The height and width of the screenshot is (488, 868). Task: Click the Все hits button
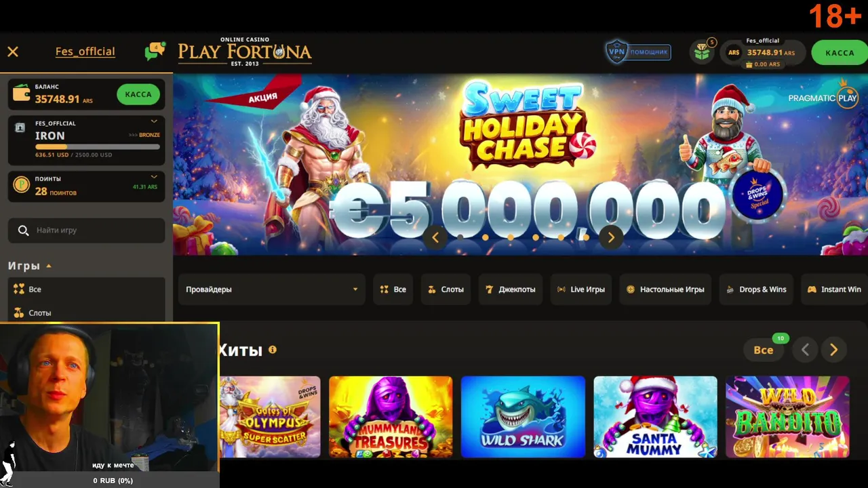[764, 350]
